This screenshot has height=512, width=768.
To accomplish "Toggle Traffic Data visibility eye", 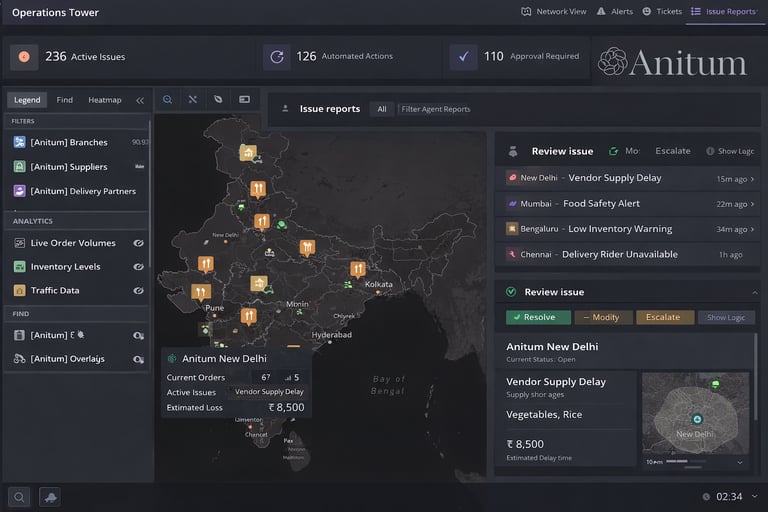I will click(139, 291).
